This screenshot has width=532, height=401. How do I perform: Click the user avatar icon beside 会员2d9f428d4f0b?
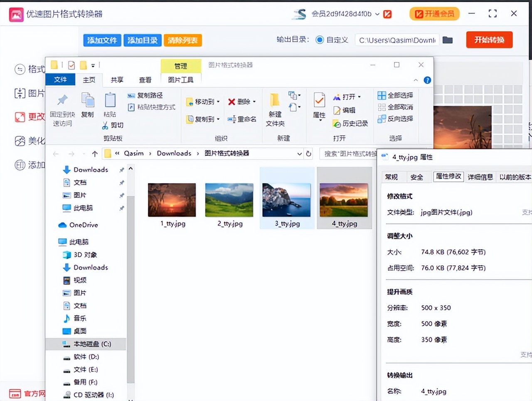click(299, 14)
